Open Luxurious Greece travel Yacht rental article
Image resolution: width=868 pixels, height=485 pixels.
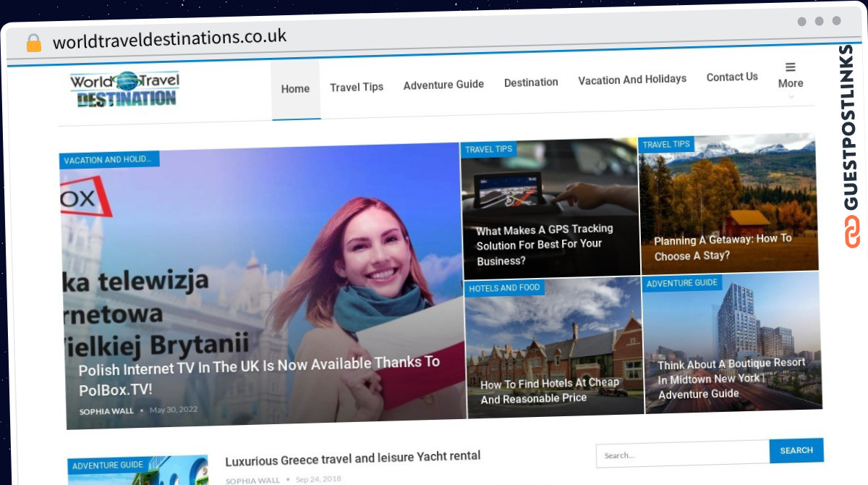tap(353, 458)
